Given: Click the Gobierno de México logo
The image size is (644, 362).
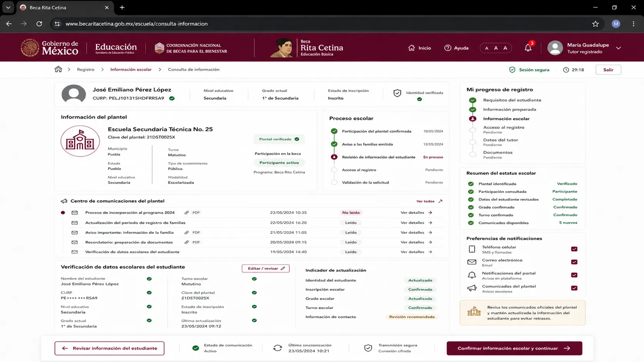Looking at the screenshot, I should click(49, 48).
